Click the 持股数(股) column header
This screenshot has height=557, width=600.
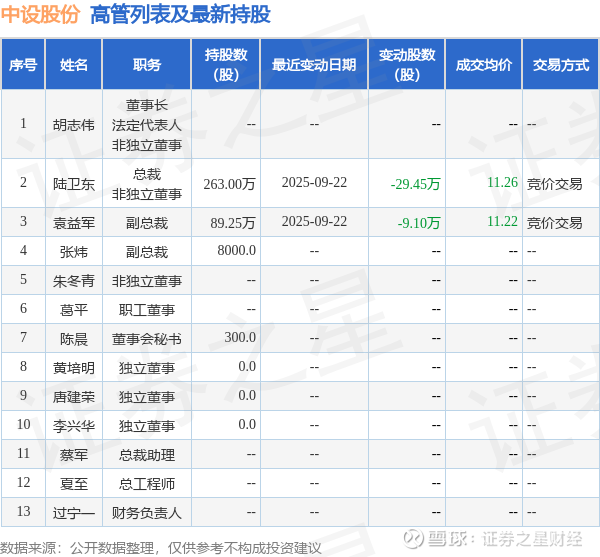[226, 64]
